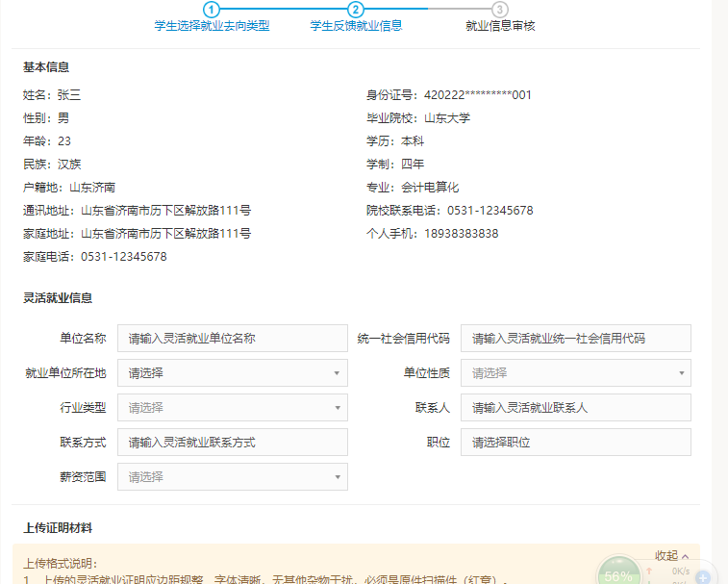Open the 就业单位所在地 dropdown
728x584 pixels.
[232, 373]
